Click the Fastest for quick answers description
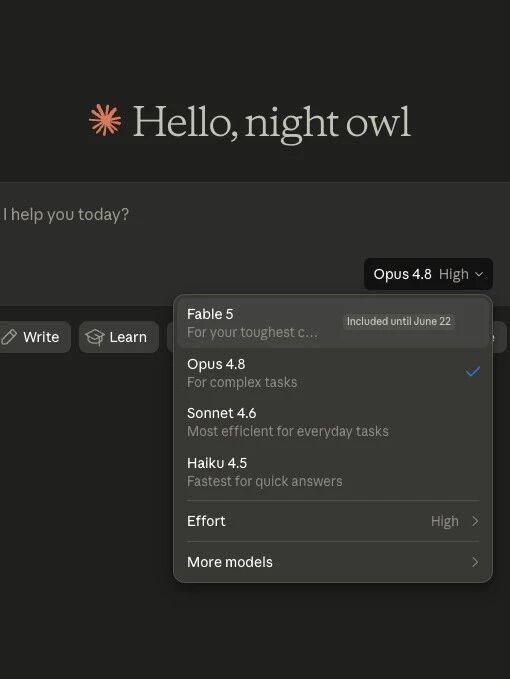Screen dimensions: 510x679 click(x=265, y=481)
